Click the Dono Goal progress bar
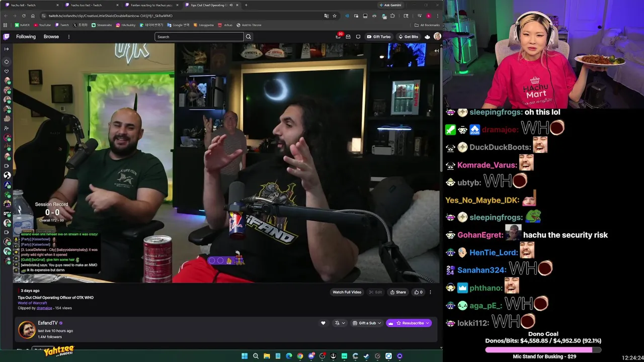Screen dimensions: 644x362 coord(543,349)
